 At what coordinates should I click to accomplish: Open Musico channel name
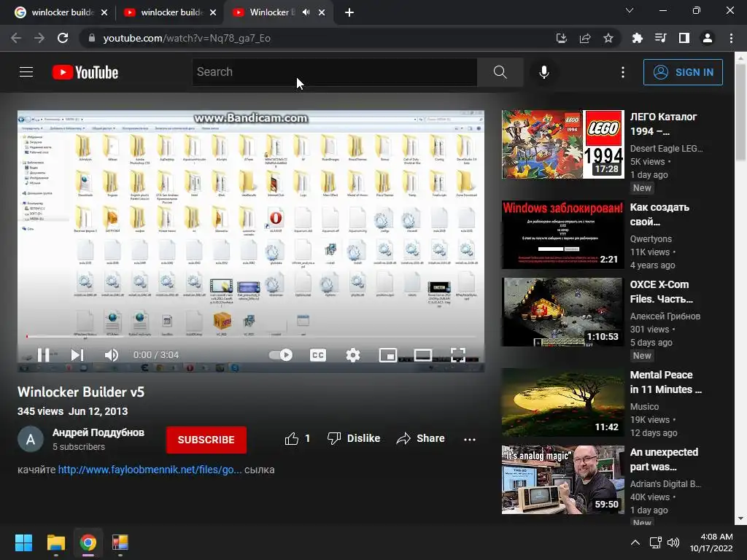coord(645,407)
